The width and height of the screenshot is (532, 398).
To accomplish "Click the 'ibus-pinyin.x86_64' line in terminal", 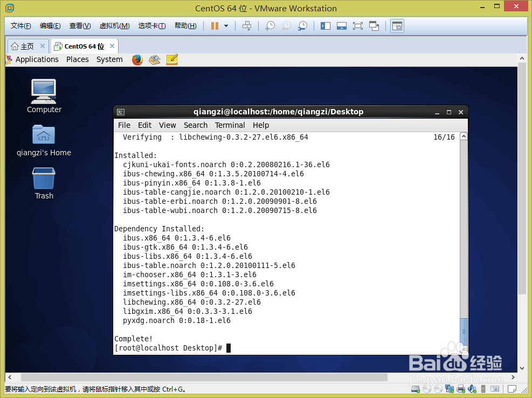I will [x=192, y=183].
